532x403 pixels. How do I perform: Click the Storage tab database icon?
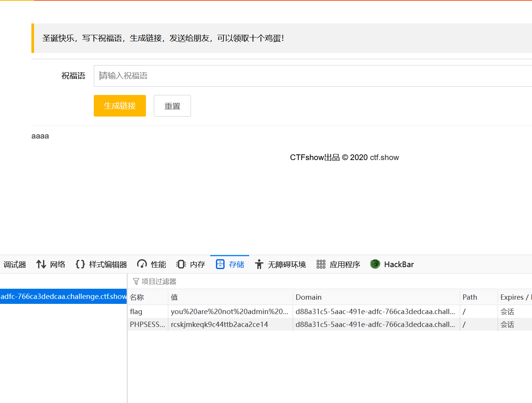point(220,264)
